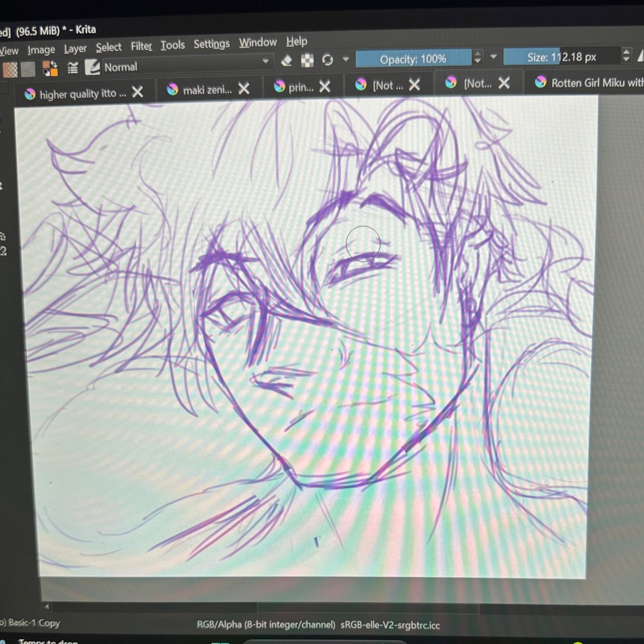Viewport: 644px width, 644px height.
Task: Click on the sketch canvas drawing area
Action: tap(311, 338)
